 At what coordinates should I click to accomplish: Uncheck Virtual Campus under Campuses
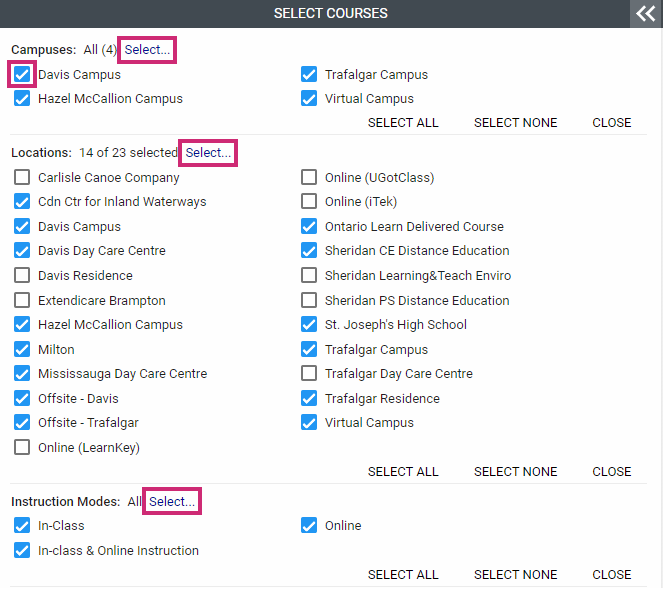[x=309, y=99]
